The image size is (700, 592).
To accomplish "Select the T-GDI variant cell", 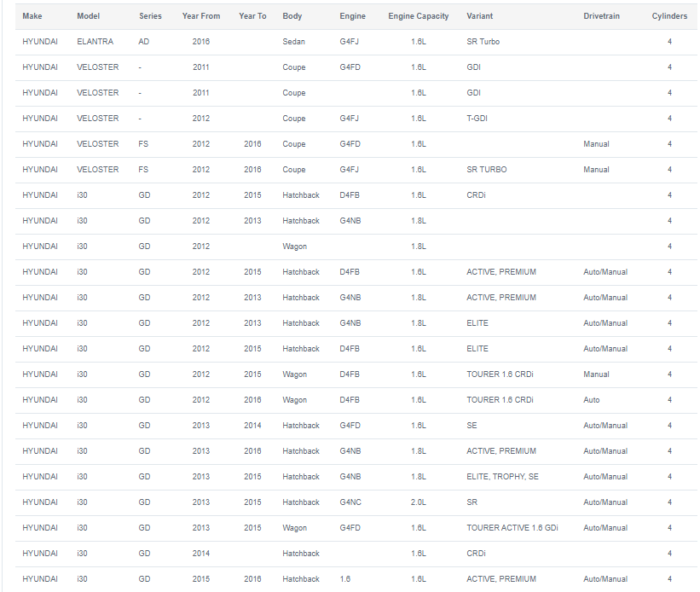I will [477, 119].
